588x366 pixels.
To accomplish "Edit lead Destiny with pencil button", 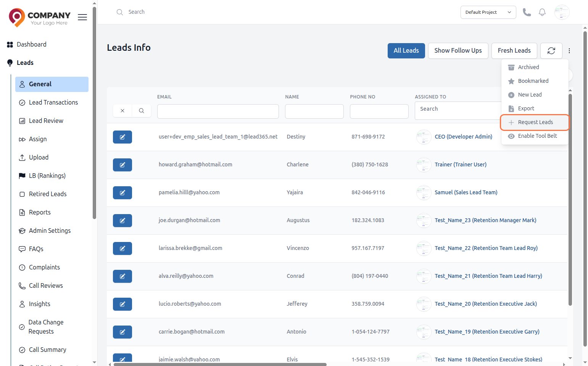I will tap(122, 137).
